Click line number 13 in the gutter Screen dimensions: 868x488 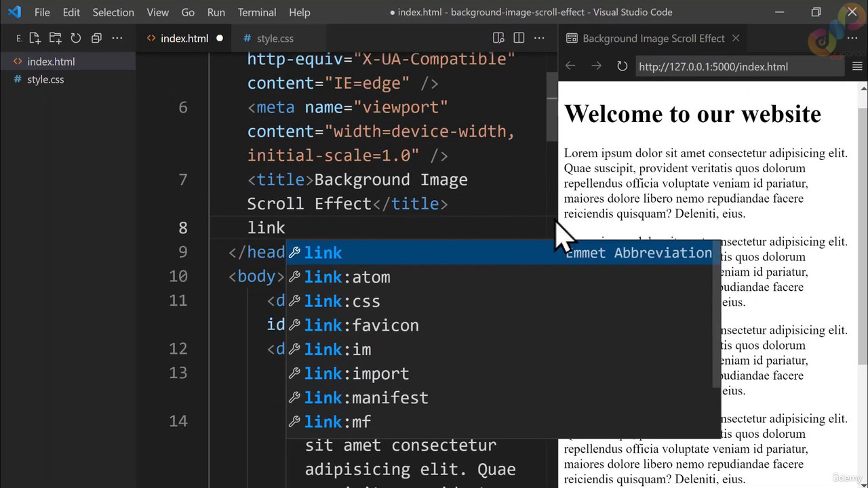[178, 373]
